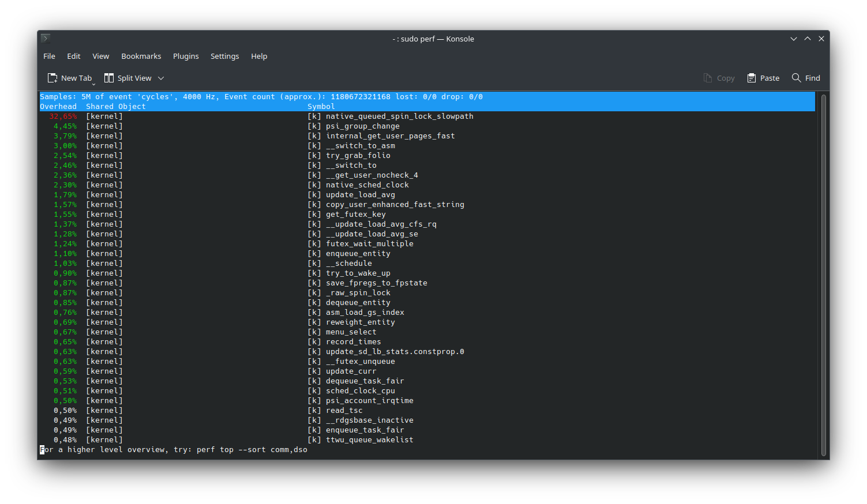The height and width of the screenshot is (504, 867).
Task: Click the shell prompt icon on the tab
Action: coord(45,38)
